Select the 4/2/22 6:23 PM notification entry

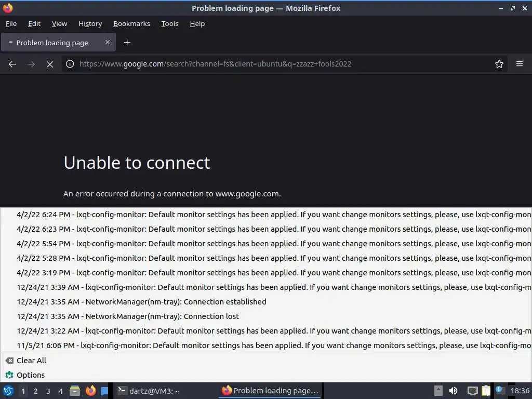tap(266, 229)
